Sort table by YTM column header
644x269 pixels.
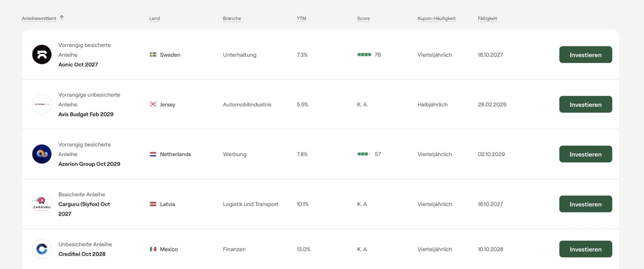[301, 19]
